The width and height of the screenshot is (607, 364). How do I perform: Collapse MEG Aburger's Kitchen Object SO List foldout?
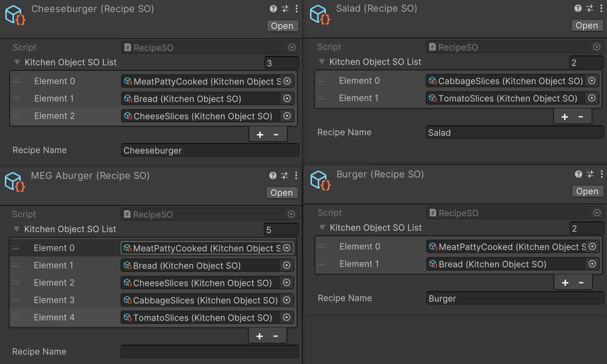point(17,229)
